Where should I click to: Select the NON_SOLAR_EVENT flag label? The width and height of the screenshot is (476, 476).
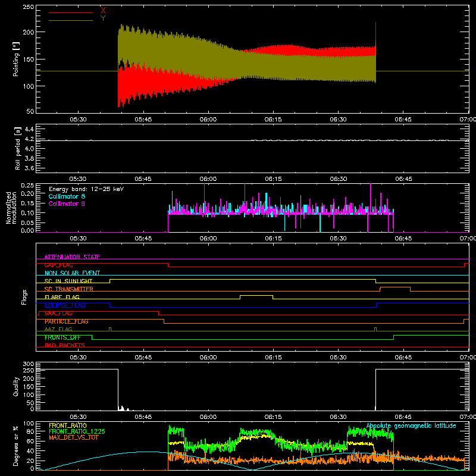pyautogui.click(x=72, y=273)
